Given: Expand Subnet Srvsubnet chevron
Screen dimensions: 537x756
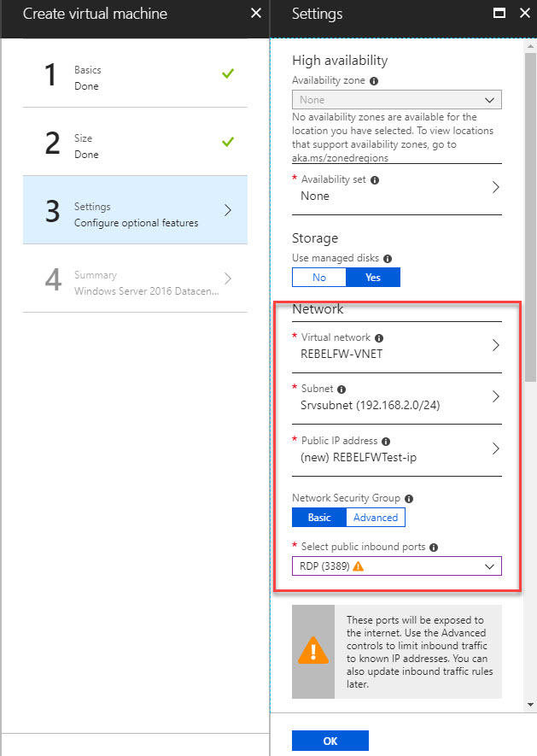Looking at the screenshot, I should (x=495, y=396).
